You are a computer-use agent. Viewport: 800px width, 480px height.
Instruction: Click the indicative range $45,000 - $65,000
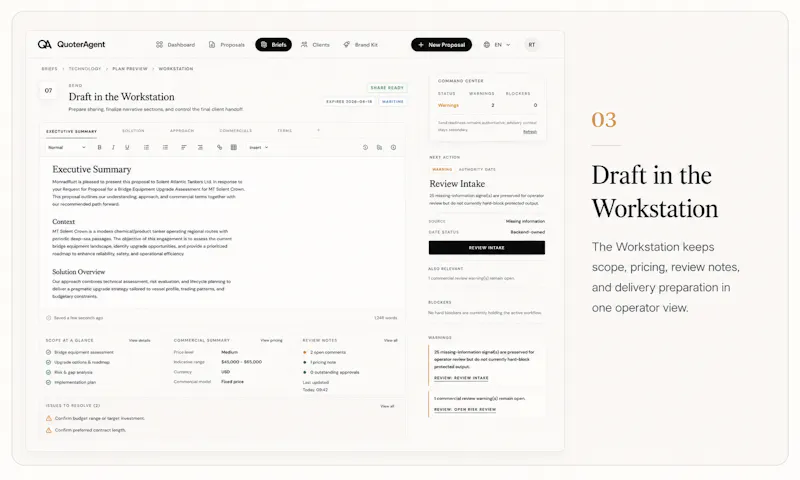pyautogui.click(x=241, y=362)
